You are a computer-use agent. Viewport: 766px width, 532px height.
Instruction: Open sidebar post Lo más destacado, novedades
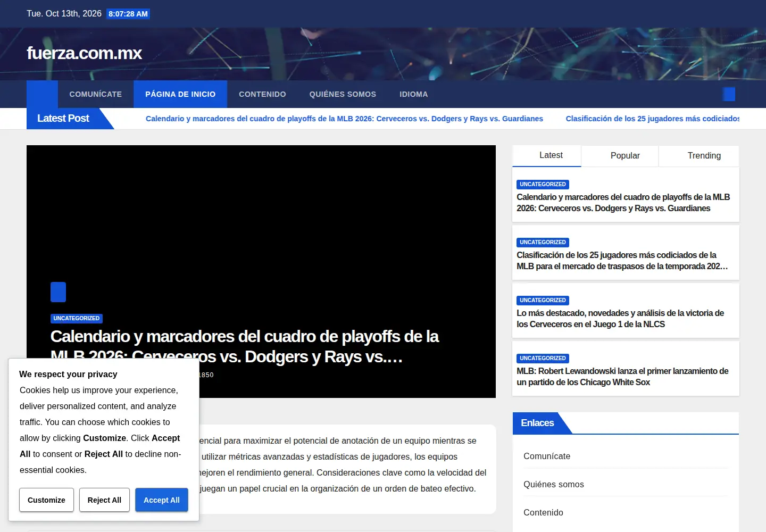[x=620, y=319]
